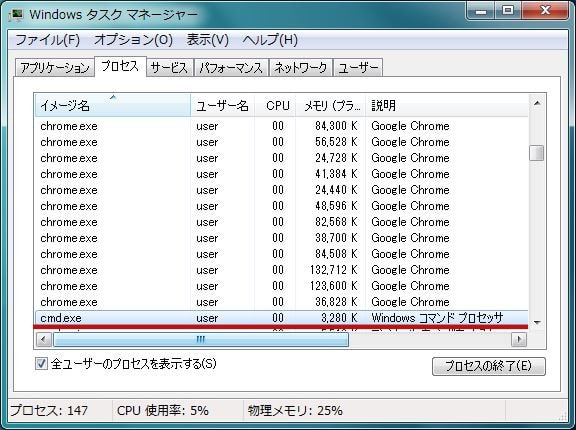The width and height of the screenshot is (576, 430).
Task: Sort by イメージ名 column header
Action: 113,106
